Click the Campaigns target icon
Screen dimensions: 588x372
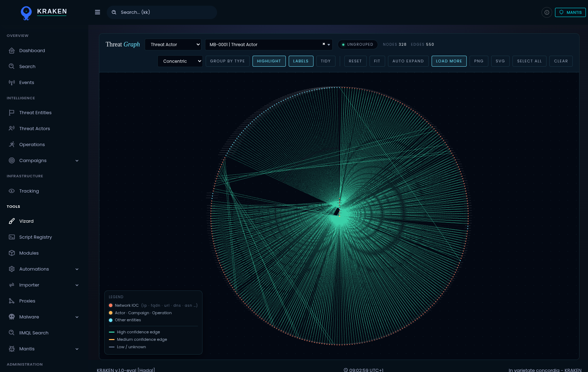[x=12, y=161]
